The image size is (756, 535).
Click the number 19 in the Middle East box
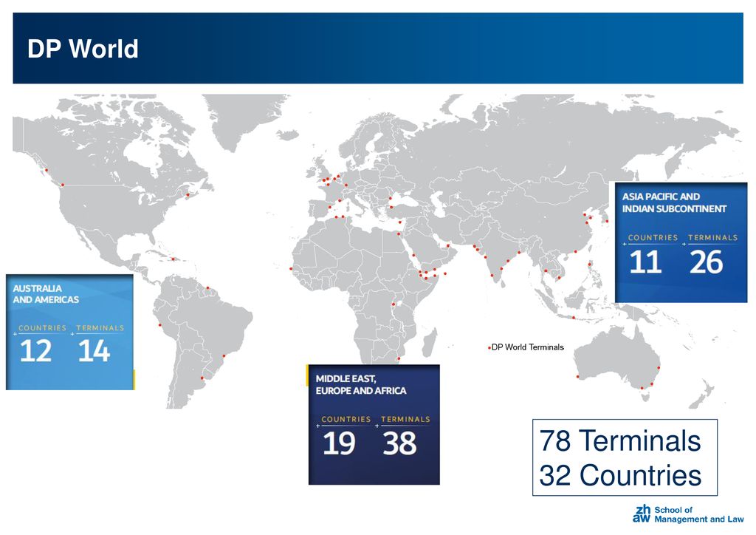click(339, 443)
